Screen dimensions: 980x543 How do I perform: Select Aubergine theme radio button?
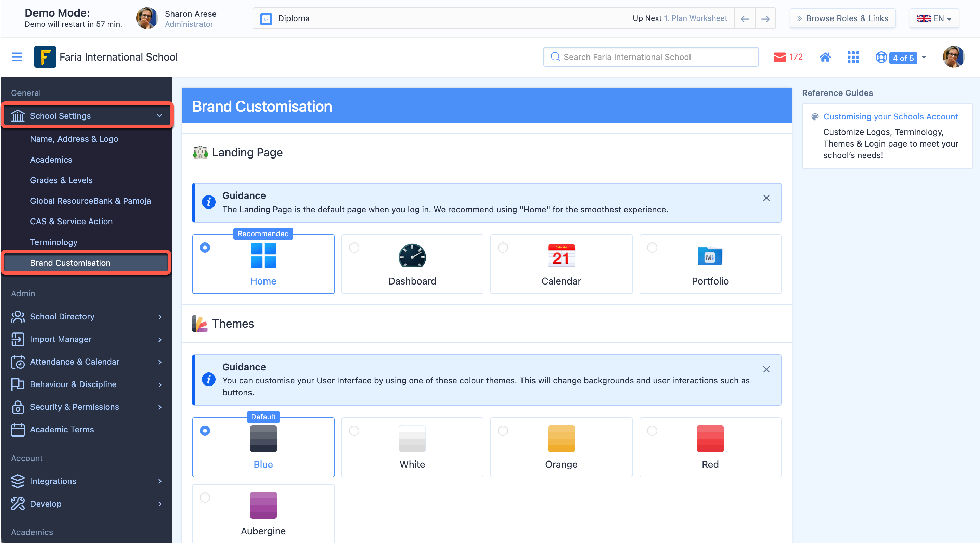[x=205, y=498]
